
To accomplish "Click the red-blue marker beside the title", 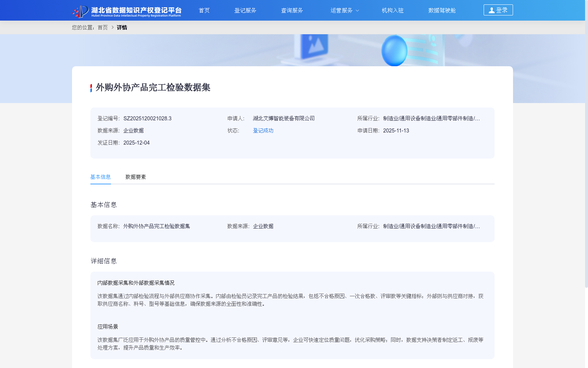I will click(91, 88).
